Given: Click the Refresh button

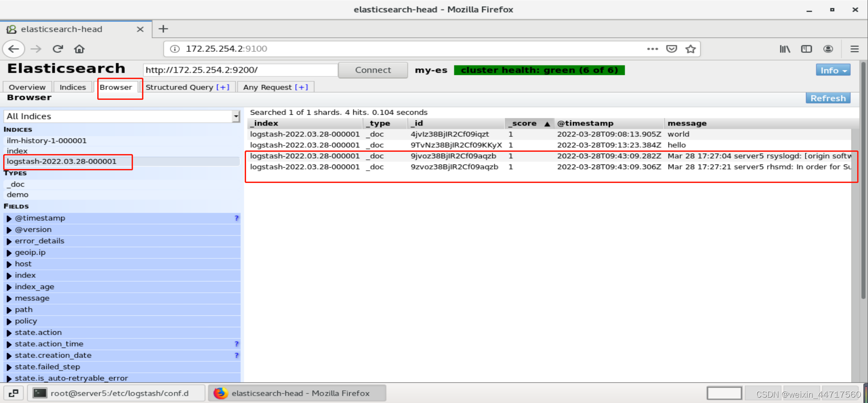Looking at the screenshot, I should [828, 98].
